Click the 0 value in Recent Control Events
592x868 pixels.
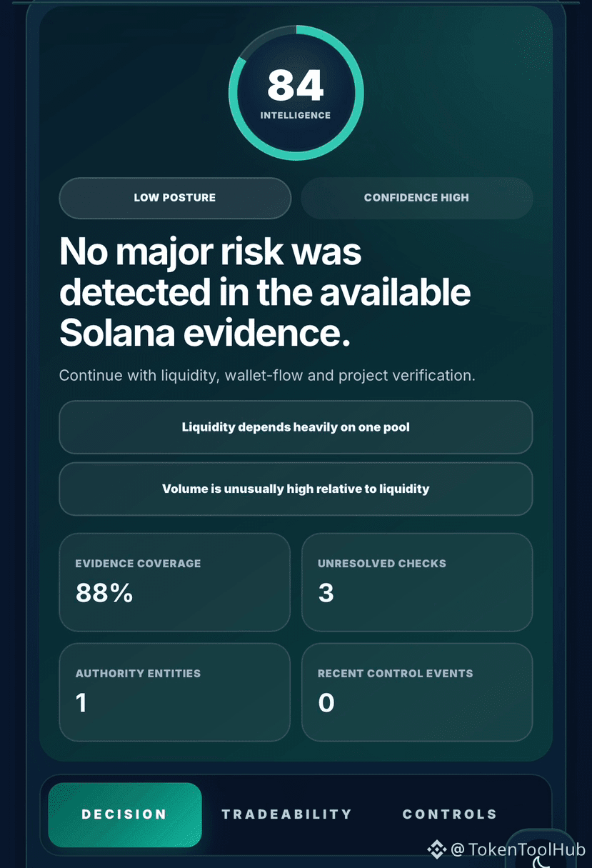[326, 703]
